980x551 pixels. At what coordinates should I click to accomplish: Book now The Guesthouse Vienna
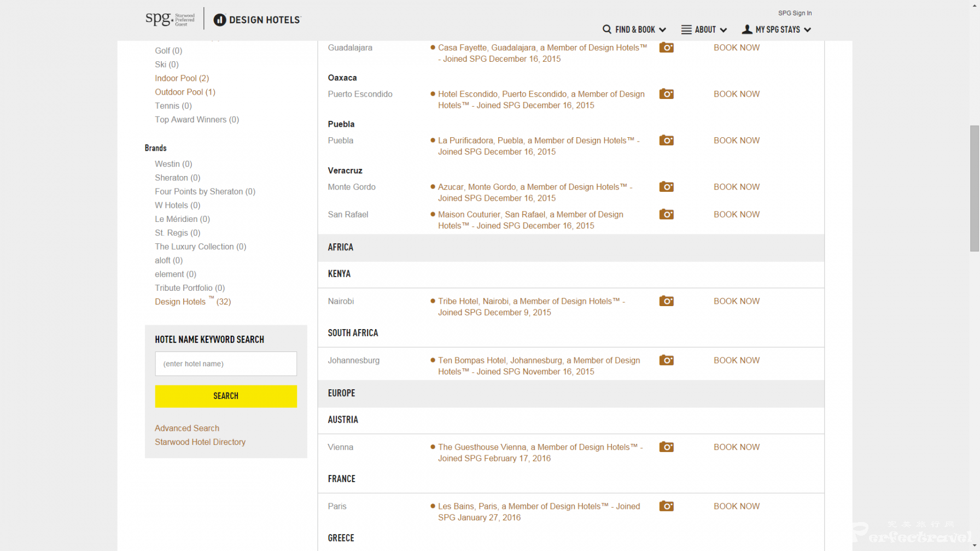(737, 447)
